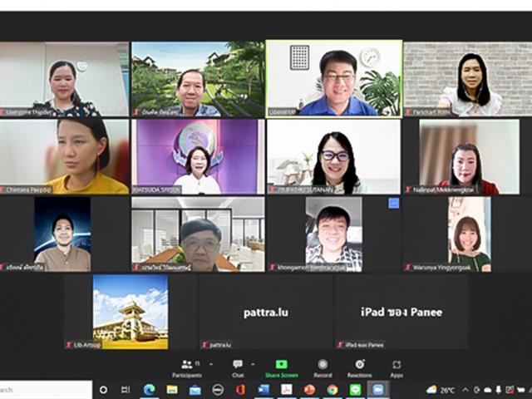The height and width of the screenshot is (399, 532).
Task: Click the muted mic icon on Warunya Yingyongsak
Action: 408,268
